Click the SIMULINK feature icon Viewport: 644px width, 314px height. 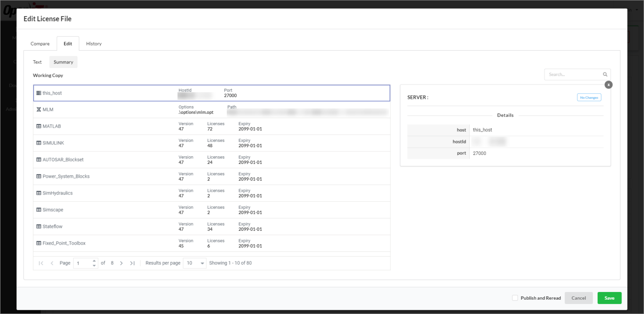pos(38,142)
